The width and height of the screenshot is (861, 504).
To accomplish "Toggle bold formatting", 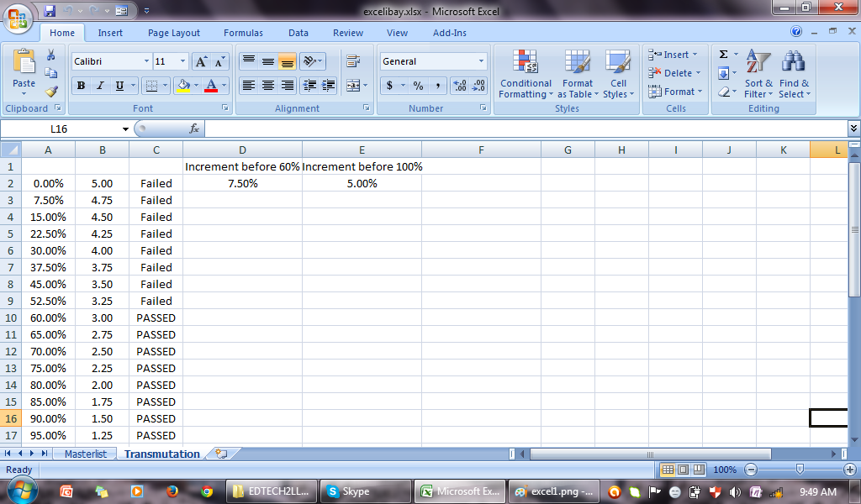I will pos(80,87).
